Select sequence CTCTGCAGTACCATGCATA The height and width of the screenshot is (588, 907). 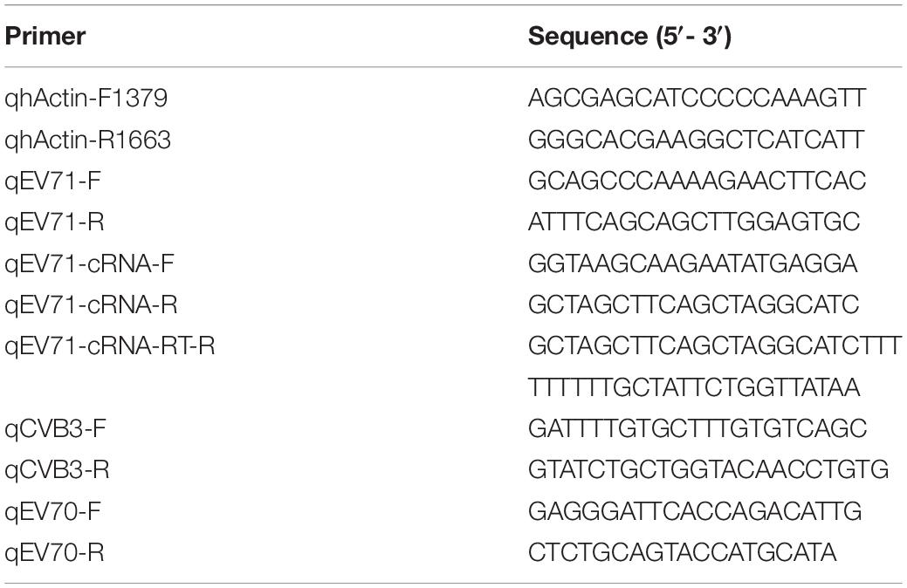tap(683, 553)
